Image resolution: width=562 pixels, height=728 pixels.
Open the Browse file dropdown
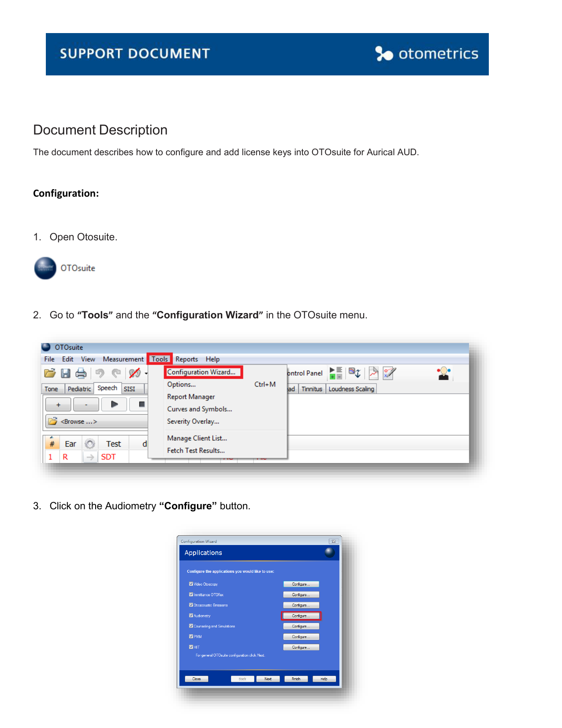click(97, 422)
